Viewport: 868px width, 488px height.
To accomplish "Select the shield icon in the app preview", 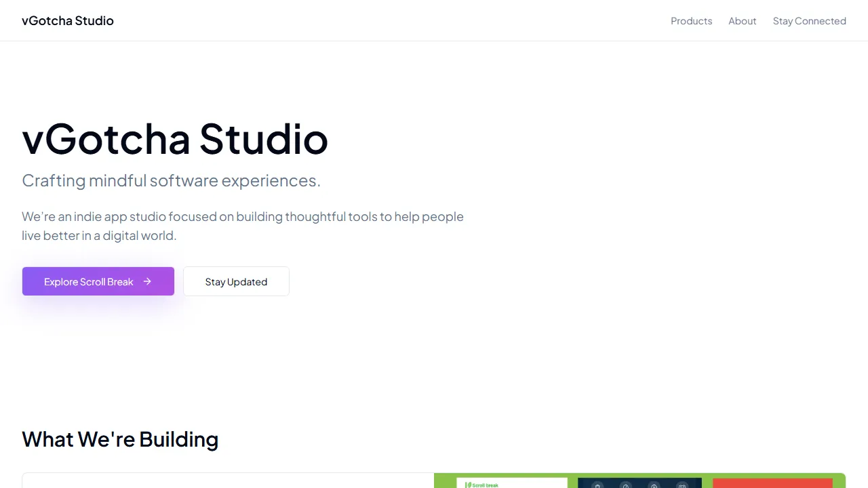I will [x=597, y=485].
